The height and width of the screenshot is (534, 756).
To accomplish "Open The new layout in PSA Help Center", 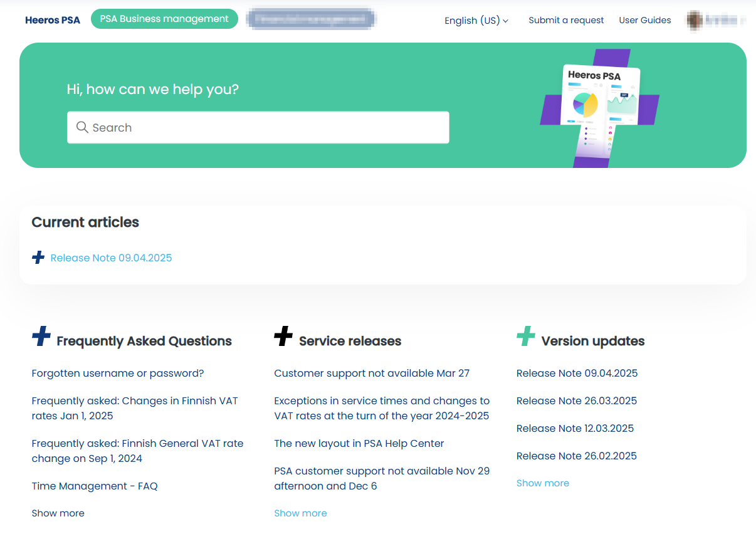I will pos(359,443).
